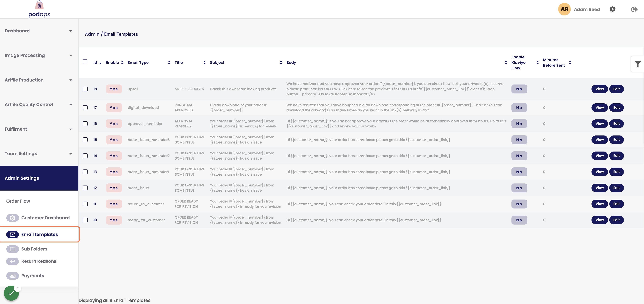Sort by Subject column arrows
Screen dimensions: 644x304
[281, 63]
